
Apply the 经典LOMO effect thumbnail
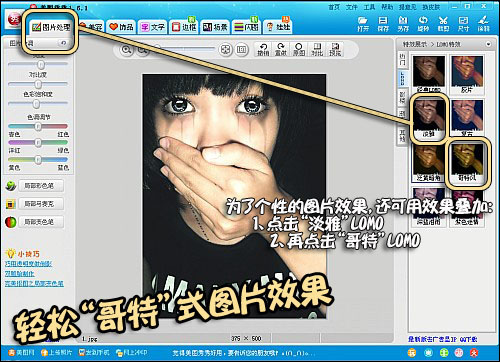(x=429, y=74)
